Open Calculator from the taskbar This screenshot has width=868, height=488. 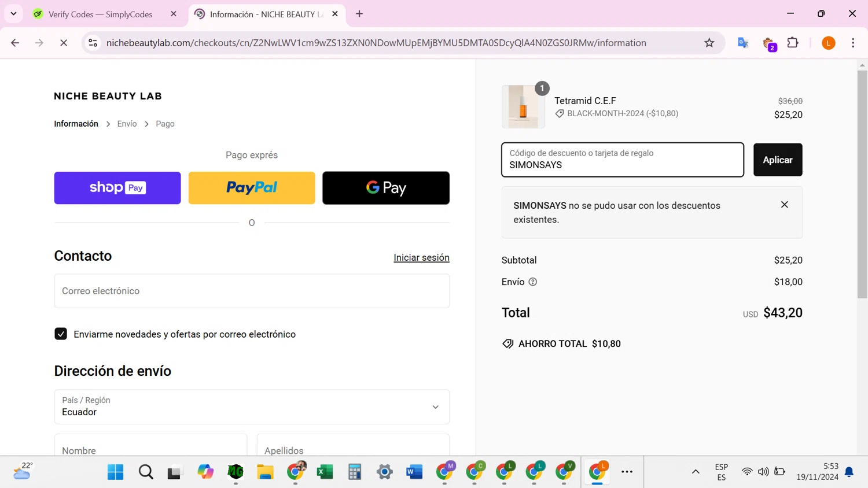(x=355, y=472)
